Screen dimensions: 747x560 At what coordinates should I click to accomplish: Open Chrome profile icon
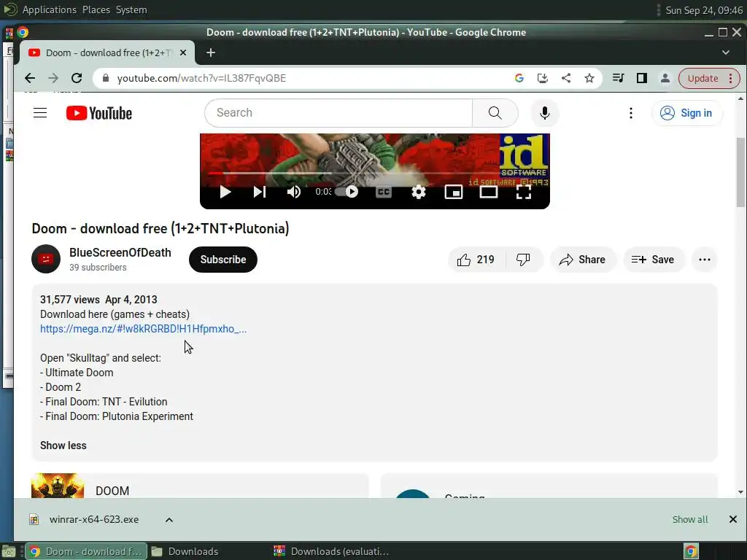click(x=665, y=78)
